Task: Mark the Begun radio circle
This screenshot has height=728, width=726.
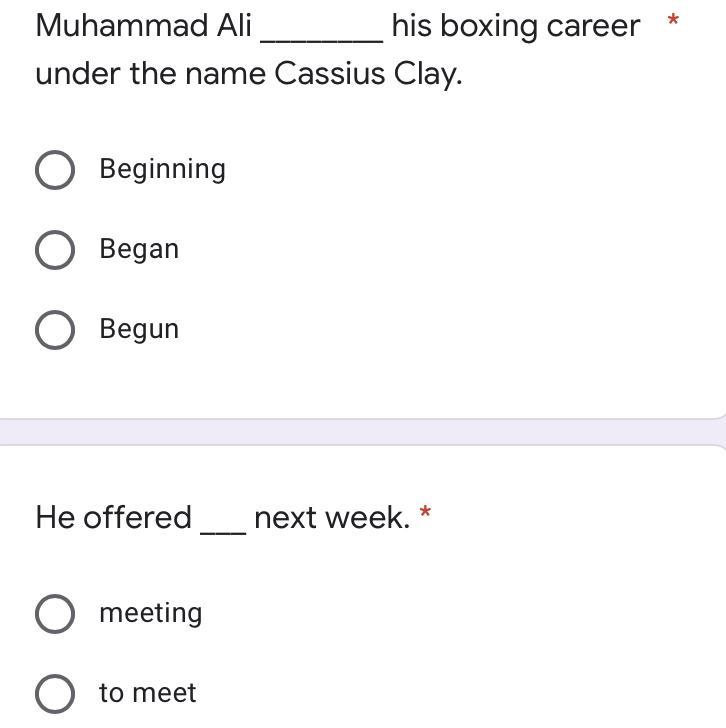Action: click(x=54, y=330)
